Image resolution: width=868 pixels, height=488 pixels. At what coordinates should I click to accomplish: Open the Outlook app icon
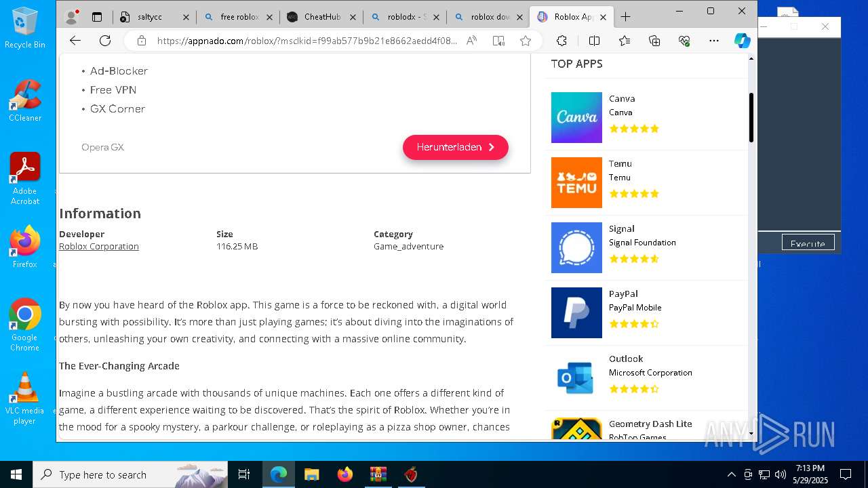point(576,378)
